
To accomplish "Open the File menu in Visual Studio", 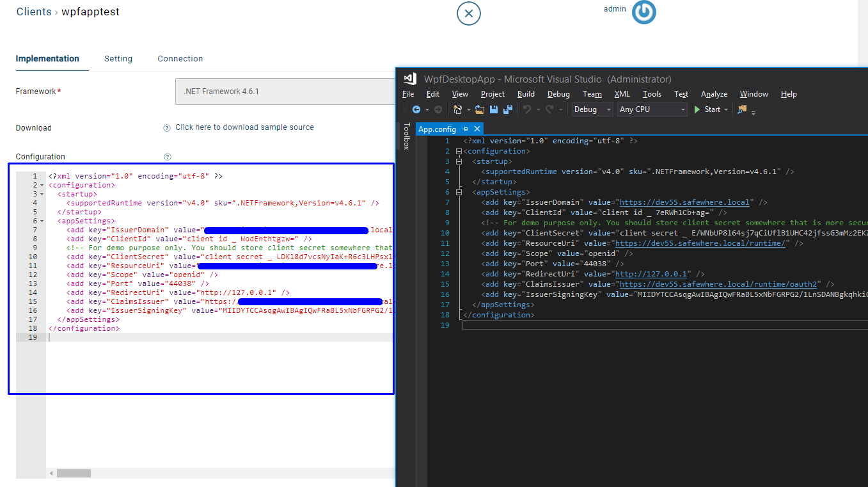I will click(x=408, y=94).
